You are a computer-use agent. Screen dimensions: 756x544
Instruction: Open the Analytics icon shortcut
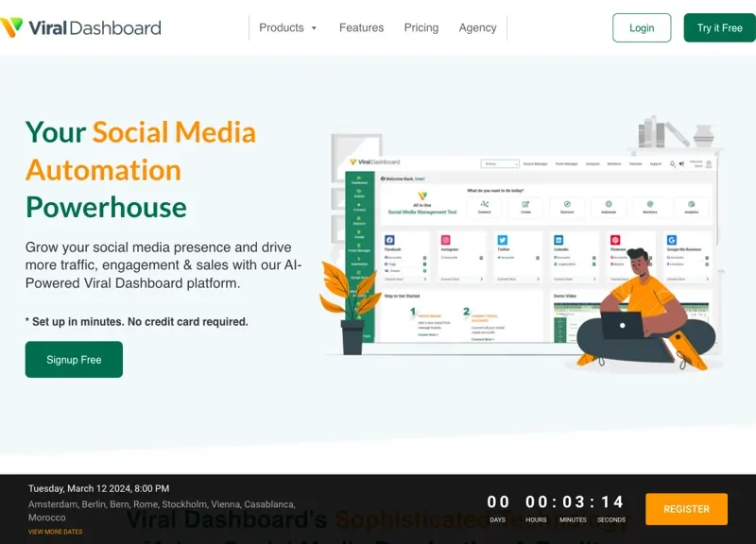tap(691, 203)
